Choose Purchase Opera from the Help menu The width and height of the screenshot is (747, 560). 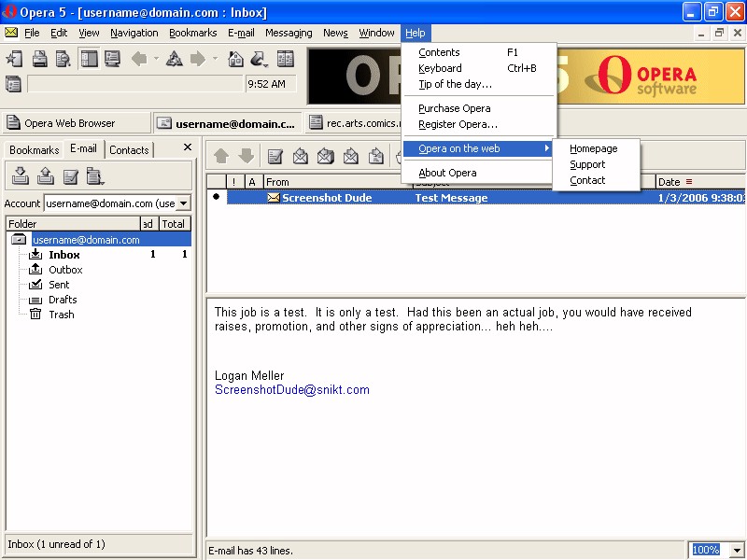click(479, 108)
